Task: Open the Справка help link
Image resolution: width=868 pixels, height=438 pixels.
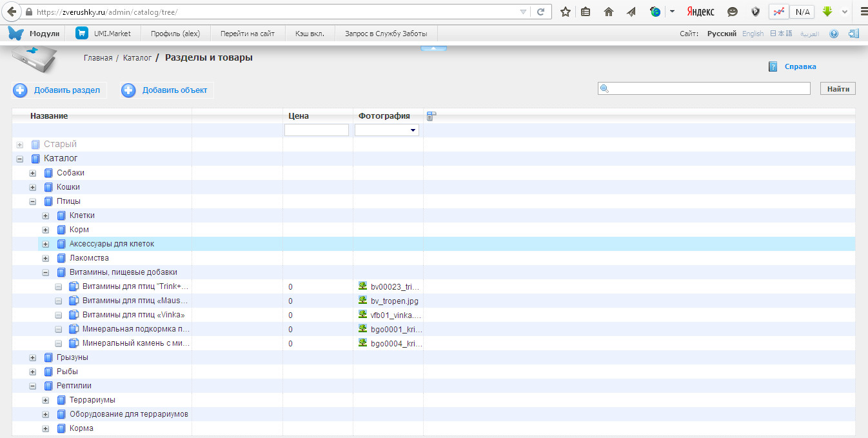Action: (x=800, y=66)
